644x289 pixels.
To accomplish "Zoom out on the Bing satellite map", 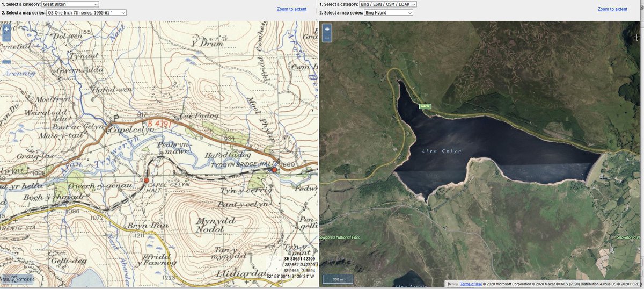I will pos(327,38).
